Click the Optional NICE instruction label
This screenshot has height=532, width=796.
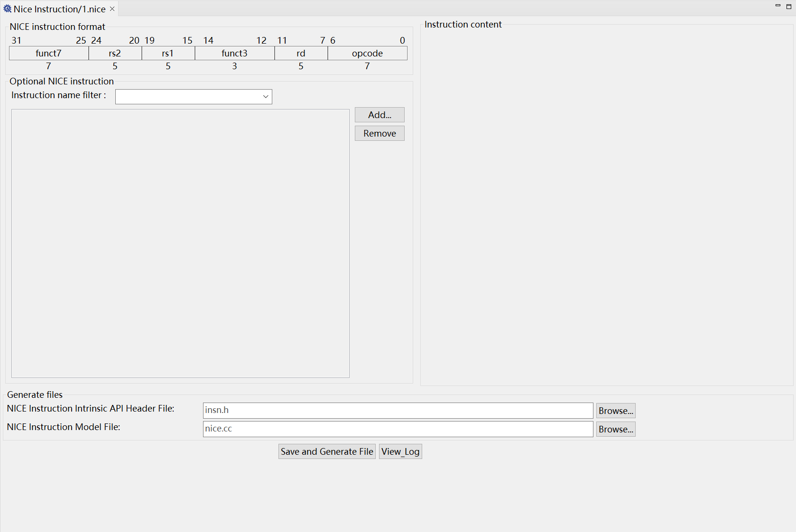click(x=62, y=81)
